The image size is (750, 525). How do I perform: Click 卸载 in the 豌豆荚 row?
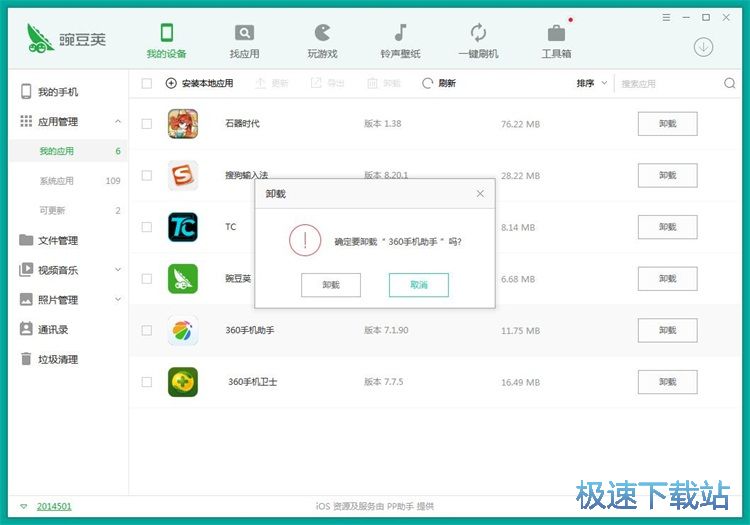click(667, 279)
